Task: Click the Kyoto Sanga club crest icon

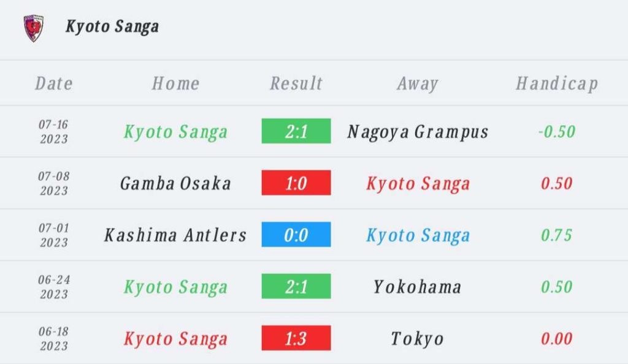Action: (34, 28)
